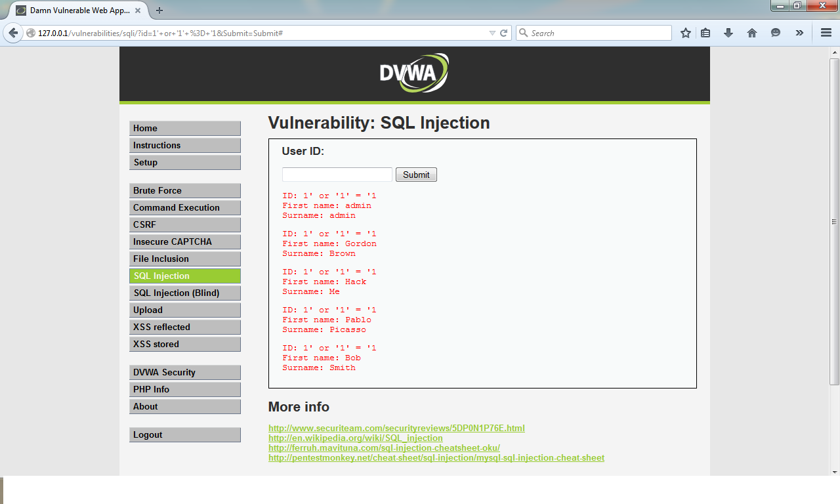Screen dimensions: 840x504
Task: Click the search magnifier icon
Action: point(522,32)
